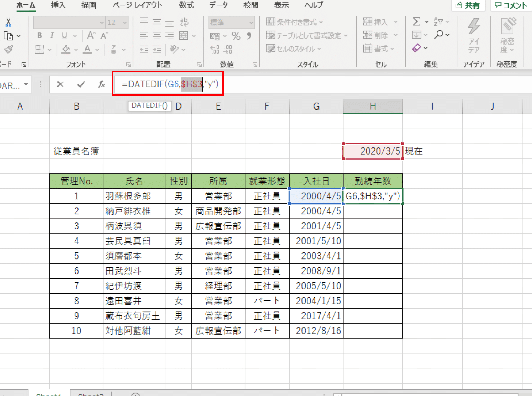Click the Cut scissors icon
The width and height of the screenshot is (532, 396).
click(x=8, y=22)
